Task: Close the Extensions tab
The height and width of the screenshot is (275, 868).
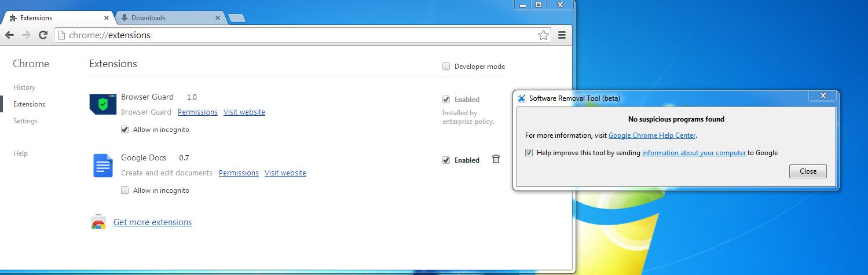Action: point(106,18)
